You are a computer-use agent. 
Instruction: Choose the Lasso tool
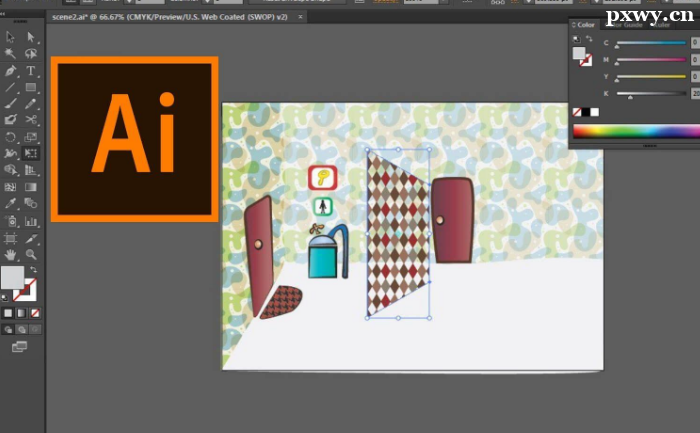click(x=31, y=54)
